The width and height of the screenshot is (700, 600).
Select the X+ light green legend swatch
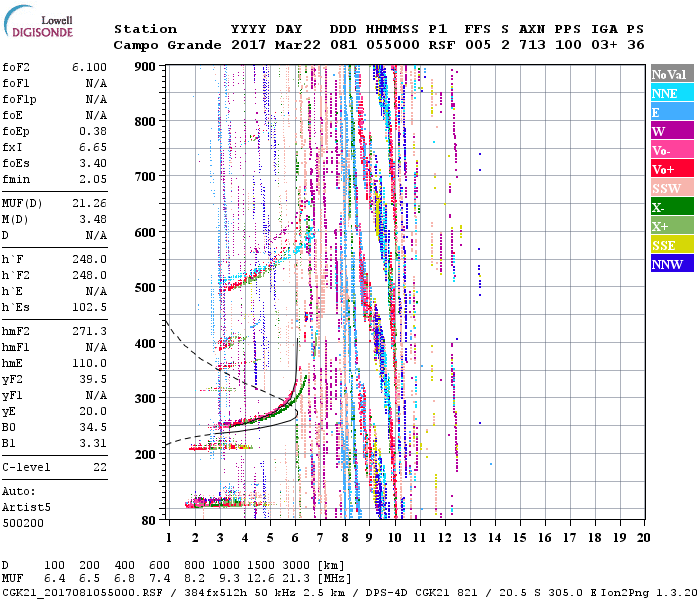pos(672,225)
